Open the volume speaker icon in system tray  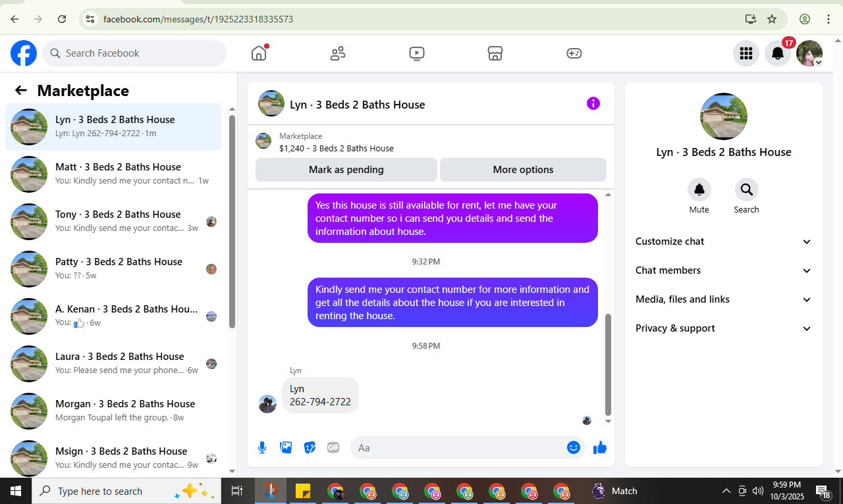click(757, 491)
